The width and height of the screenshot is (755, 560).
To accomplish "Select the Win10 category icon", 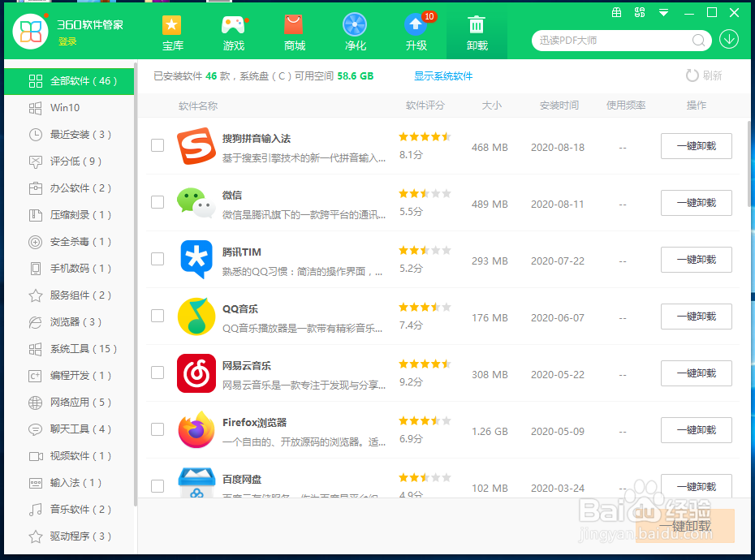I will tap(35, 108).
